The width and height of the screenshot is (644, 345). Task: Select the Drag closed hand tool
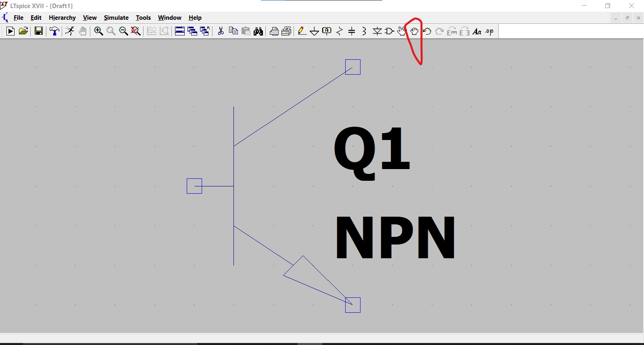coord(414,31)
